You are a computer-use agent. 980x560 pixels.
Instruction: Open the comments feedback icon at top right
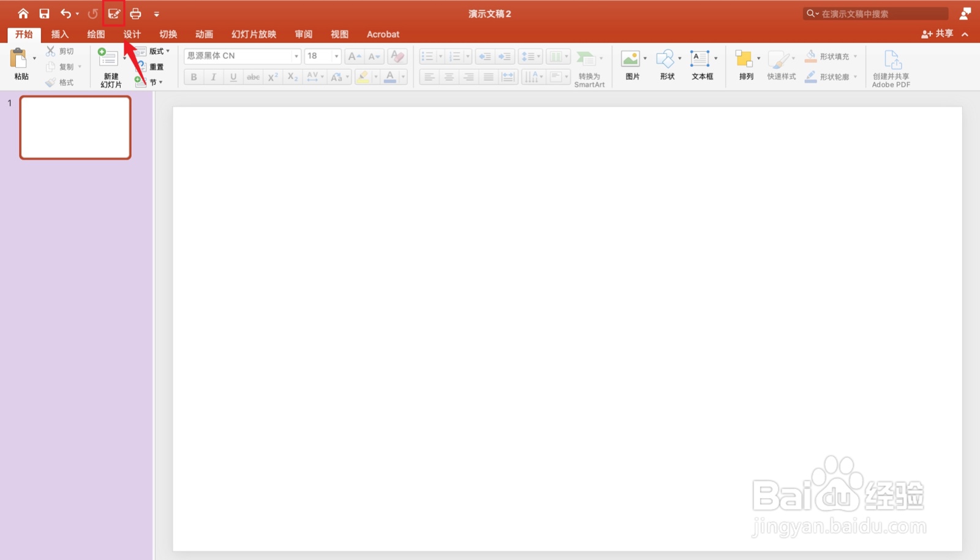point(965,13)
